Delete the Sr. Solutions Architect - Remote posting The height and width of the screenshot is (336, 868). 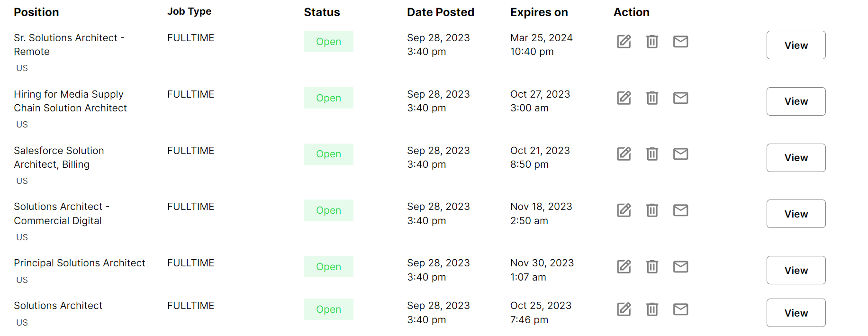point(652,42)
